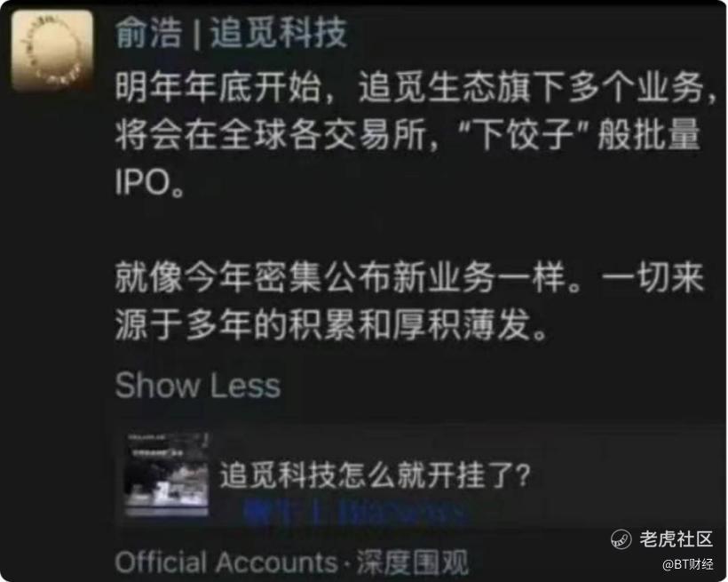Click the paragraph beginning 就像今年密集公布
728x582 pixels.
click(x=409, y=301)
